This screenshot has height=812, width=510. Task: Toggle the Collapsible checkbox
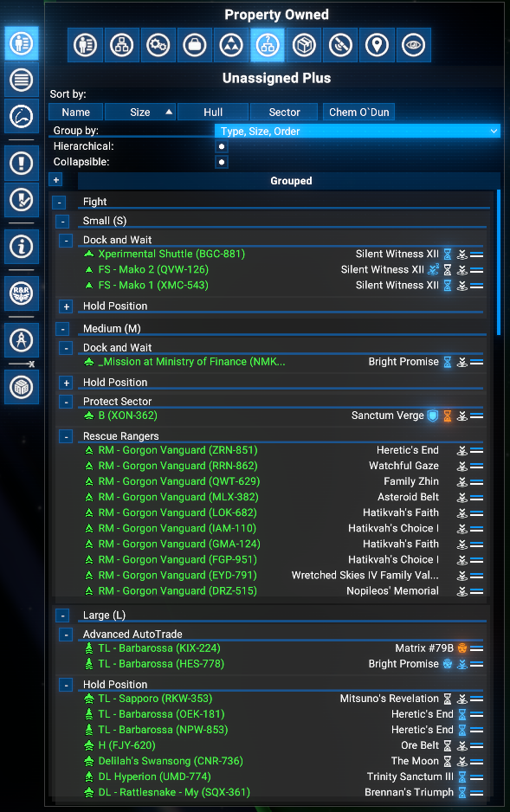click(x=222, y=162)
